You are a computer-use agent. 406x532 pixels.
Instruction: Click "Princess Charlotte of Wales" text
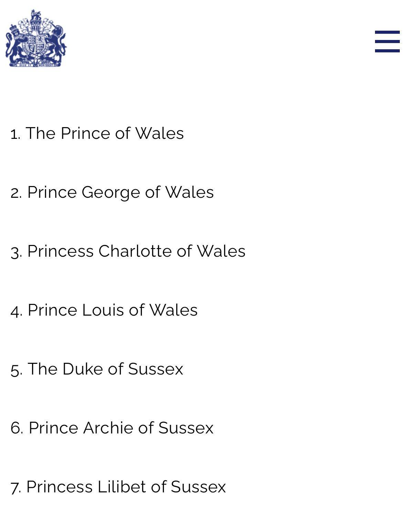tap(136, 251)
